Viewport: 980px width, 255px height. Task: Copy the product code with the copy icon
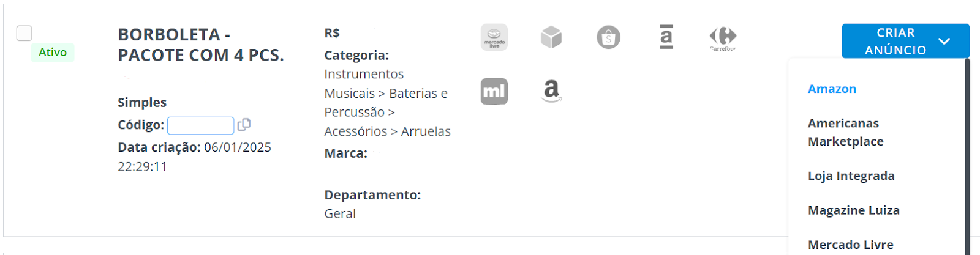click(x=244, y=125)
